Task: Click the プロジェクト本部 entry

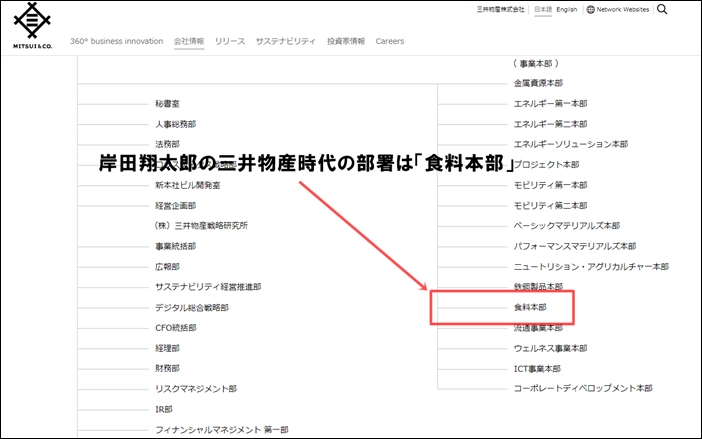Action: (546, 165)
